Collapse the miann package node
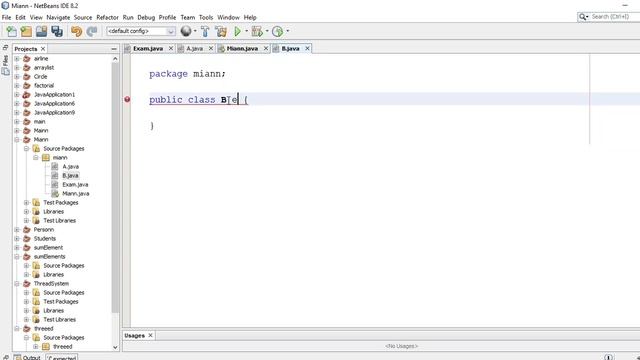Image resolution: width=640 pixels, height=360 pixels. click(36, 158)
